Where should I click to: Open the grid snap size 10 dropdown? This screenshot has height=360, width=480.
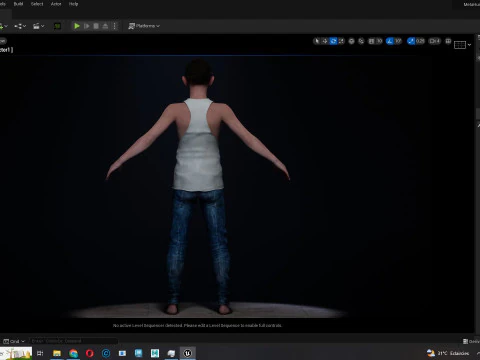click(379, 41)
